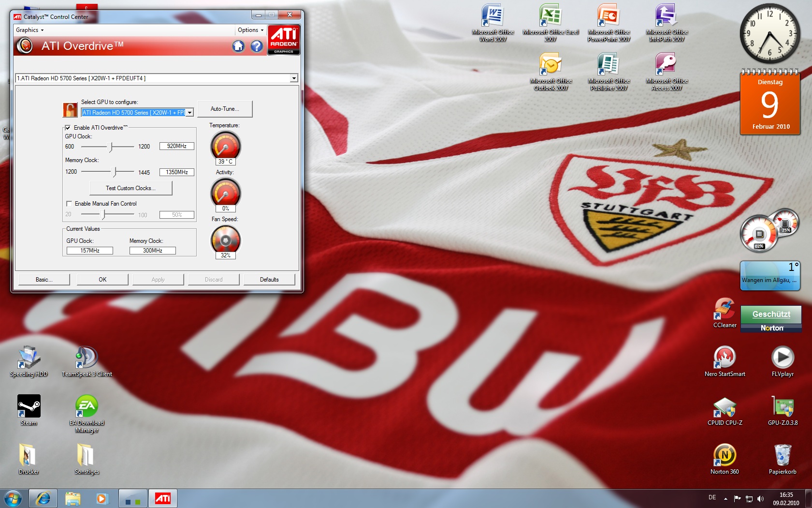Image resolution: width=812 pixels, height=508 pixels.
Task: Click the Defaults button
Action: [x=269, y=280]
